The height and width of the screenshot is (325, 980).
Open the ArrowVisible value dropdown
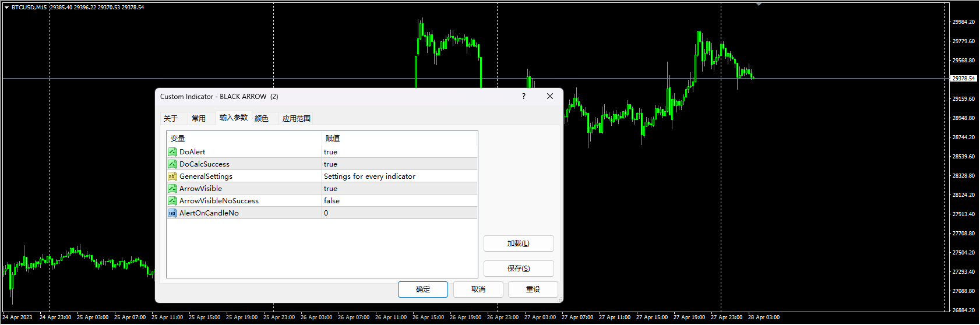click(399, 189)
